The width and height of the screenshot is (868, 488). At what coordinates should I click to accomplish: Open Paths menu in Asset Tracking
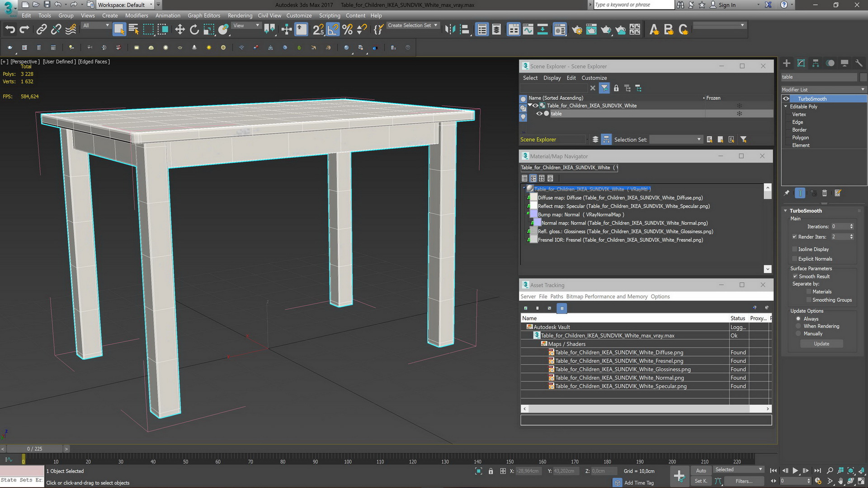(557, 297)
